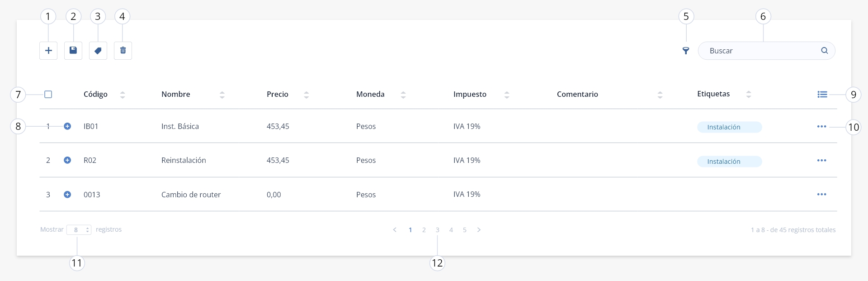This screenshot has width=868, height=281.
Task: Click the save floppy disk icon
Action: coord(73,51)
